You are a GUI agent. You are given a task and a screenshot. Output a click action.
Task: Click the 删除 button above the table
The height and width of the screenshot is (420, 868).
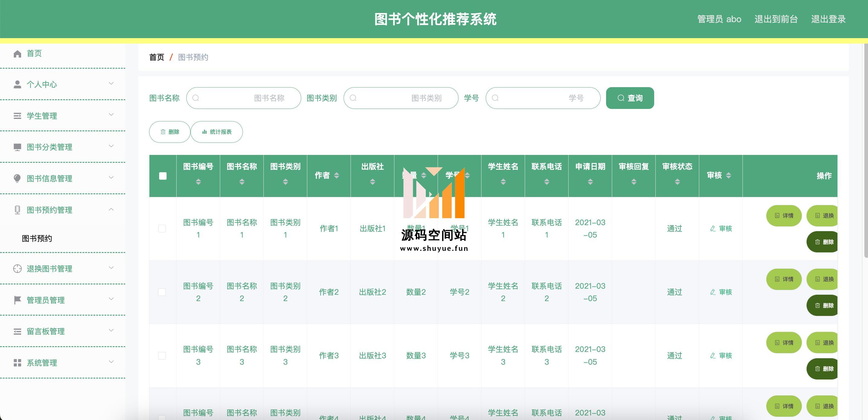coord(170,132)
